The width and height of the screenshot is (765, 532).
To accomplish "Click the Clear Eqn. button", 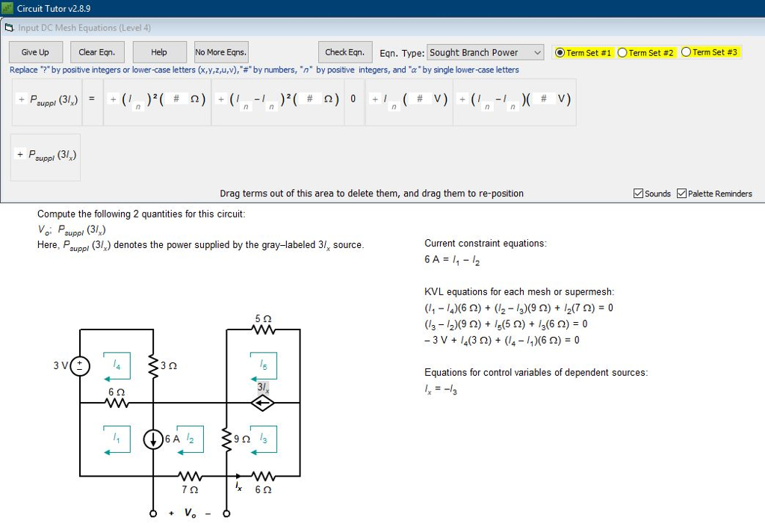I will click(x=96, y=52).
